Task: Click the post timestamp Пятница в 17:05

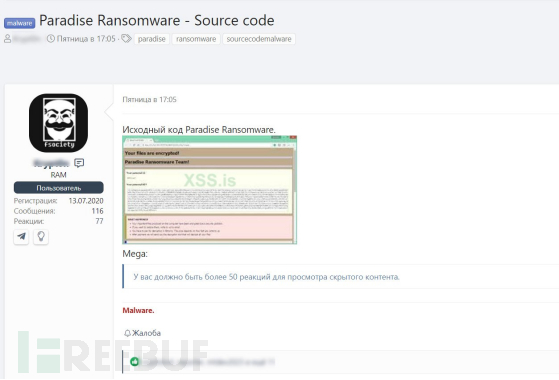Action: tap(149, 99)
